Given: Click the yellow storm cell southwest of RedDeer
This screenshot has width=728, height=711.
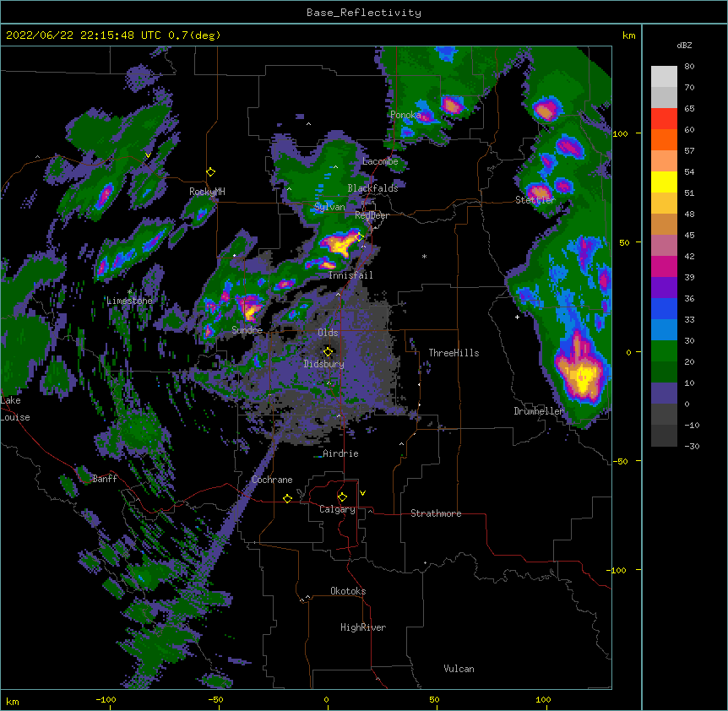Looking at the screenshot, I should click(338, 244).
